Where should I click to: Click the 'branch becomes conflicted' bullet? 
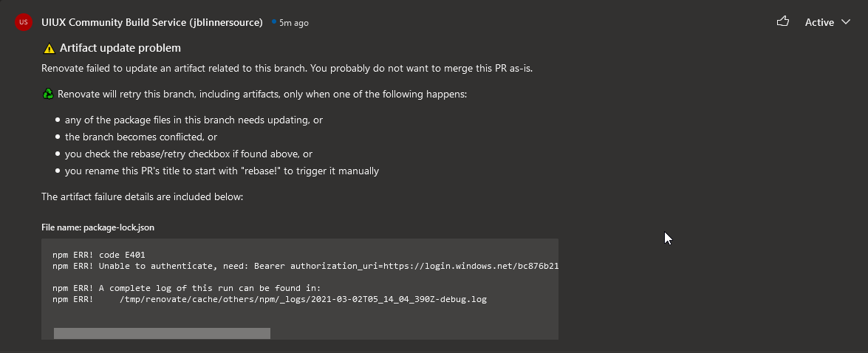click(141, 137)
